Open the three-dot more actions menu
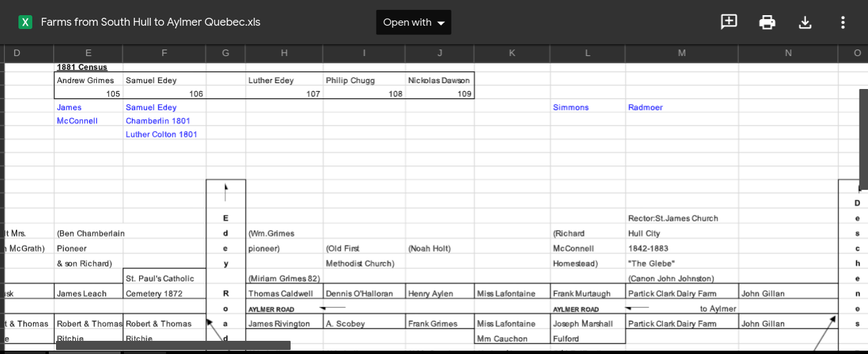 click(x=842, y=22)
